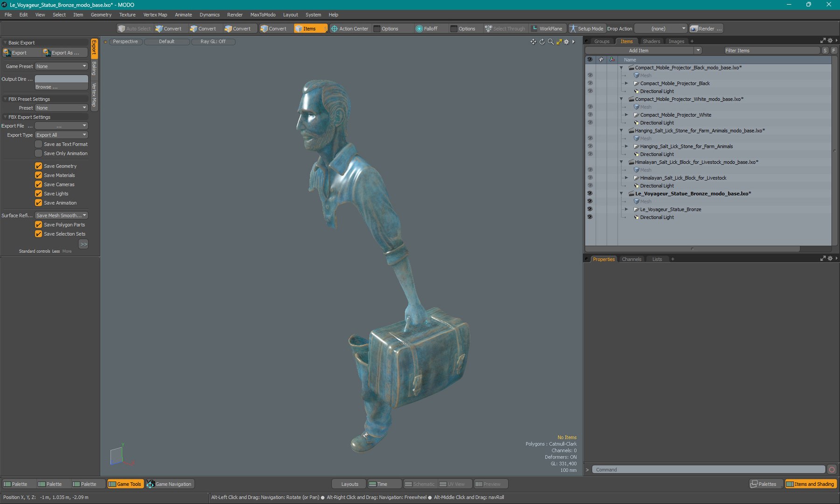Open the Game Preset dropdown

click(x=62, y=66)
